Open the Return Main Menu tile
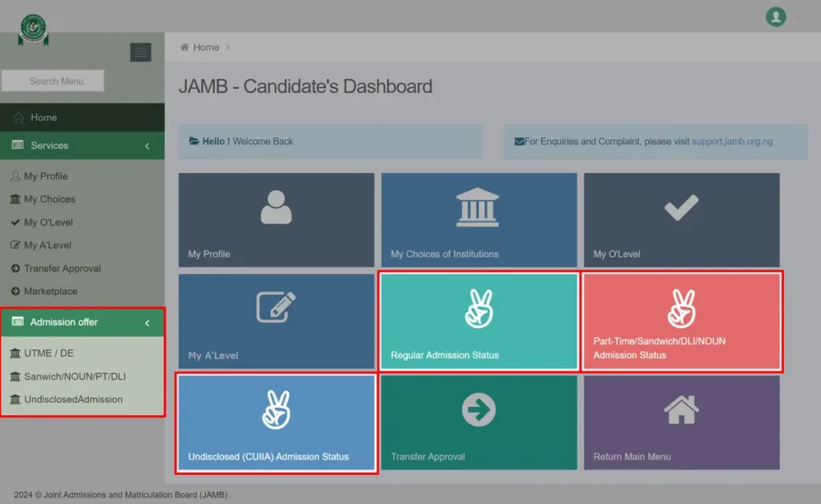Viewport: 821px width, 504px height. click(x=681, y=422)
